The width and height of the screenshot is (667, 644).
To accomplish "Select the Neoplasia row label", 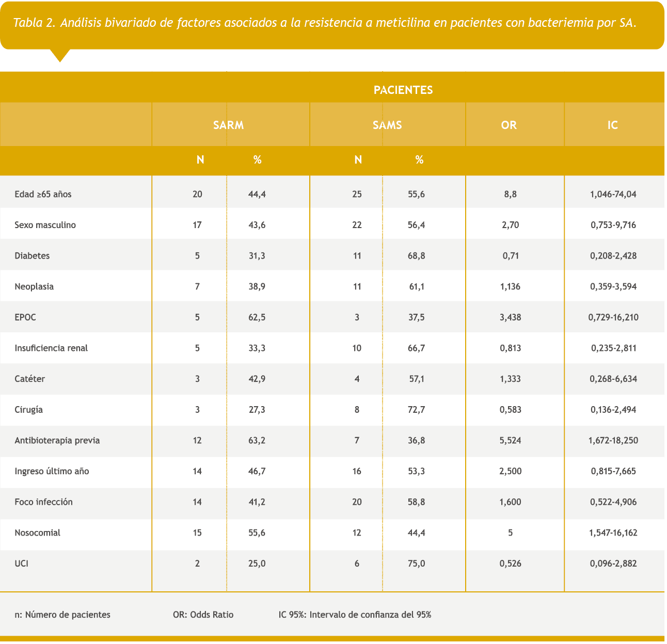I will (x=34, y=286).
